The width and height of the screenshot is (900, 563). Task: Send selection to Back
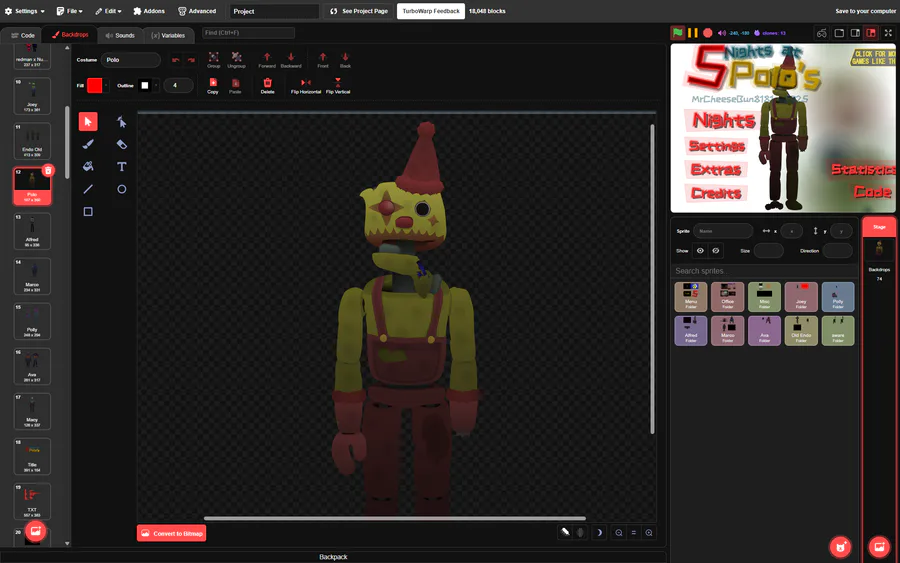pyautogui.click(x=345, y=60)
